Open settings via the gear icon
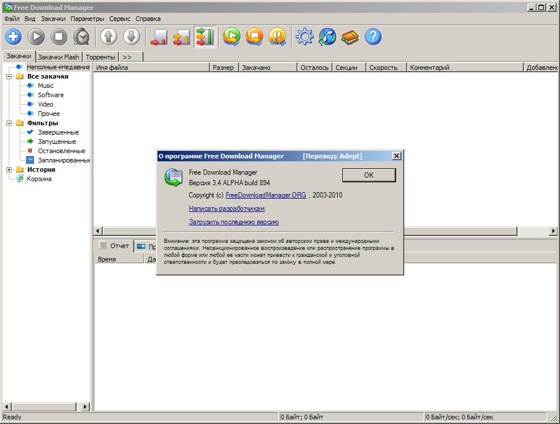This screenshot has height=424, width=560. click(305, 36)
